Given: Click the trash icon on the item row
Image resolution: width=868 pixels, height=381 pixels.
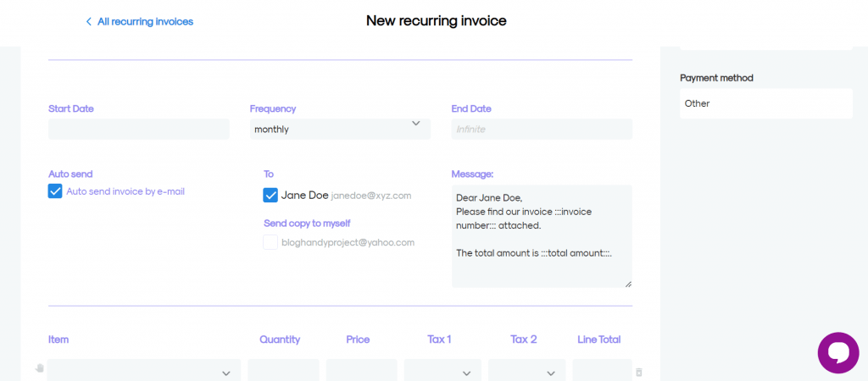Looking at the screenshot, I should point(639,373).
